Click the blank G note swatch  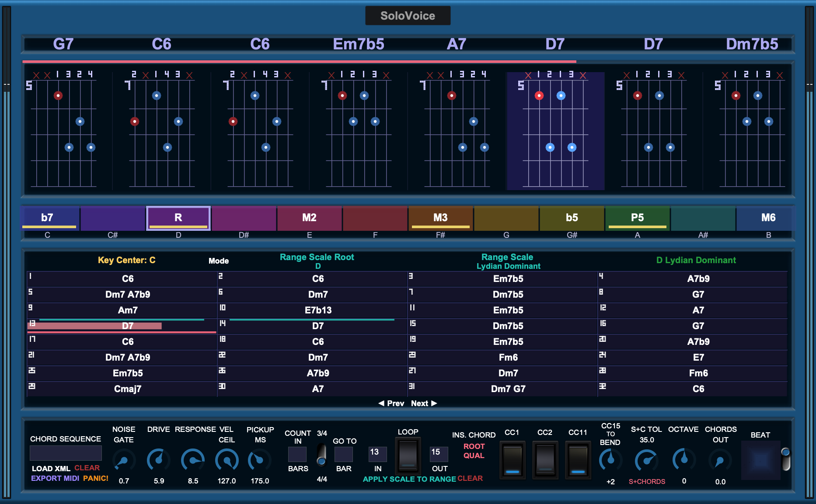tap(506, 218)
